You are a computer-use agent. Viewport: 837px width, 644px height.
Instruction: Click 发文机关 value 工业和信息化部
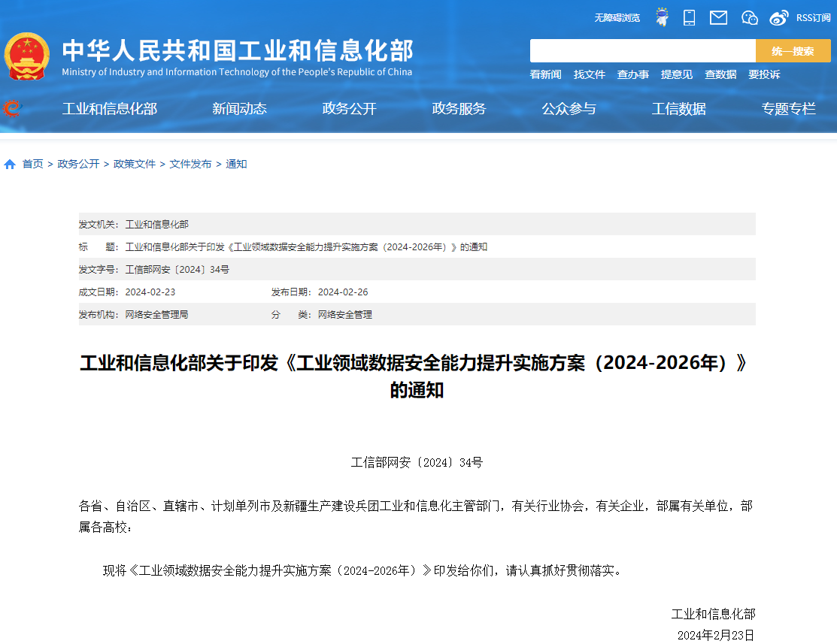(x=157, y=225)
